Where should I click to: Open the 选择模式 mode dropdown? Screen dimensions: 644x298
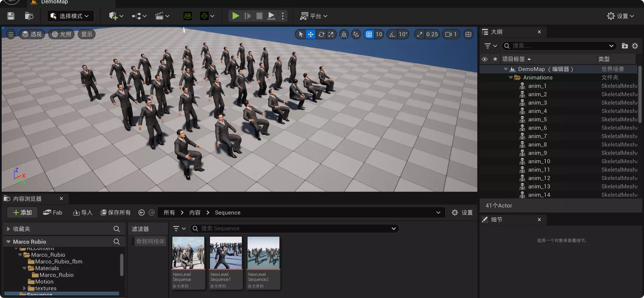[x=70, y=16]
